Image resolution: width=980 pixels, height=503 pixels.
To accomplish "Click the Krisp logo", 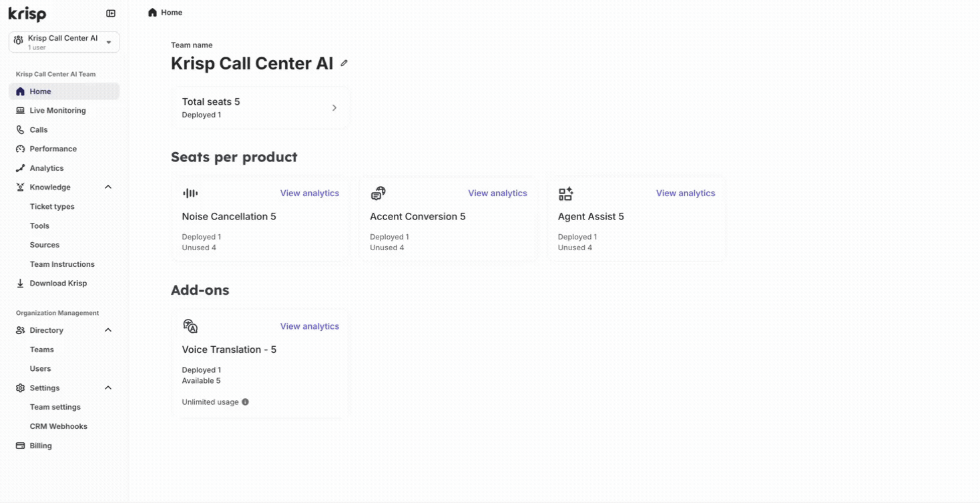I will coord(27,13).
